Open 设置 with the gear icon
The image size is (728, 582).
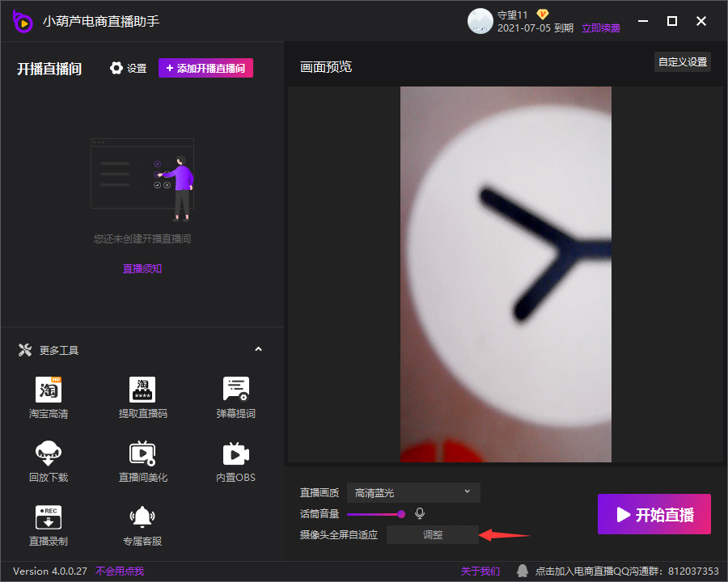coord(128,69)
